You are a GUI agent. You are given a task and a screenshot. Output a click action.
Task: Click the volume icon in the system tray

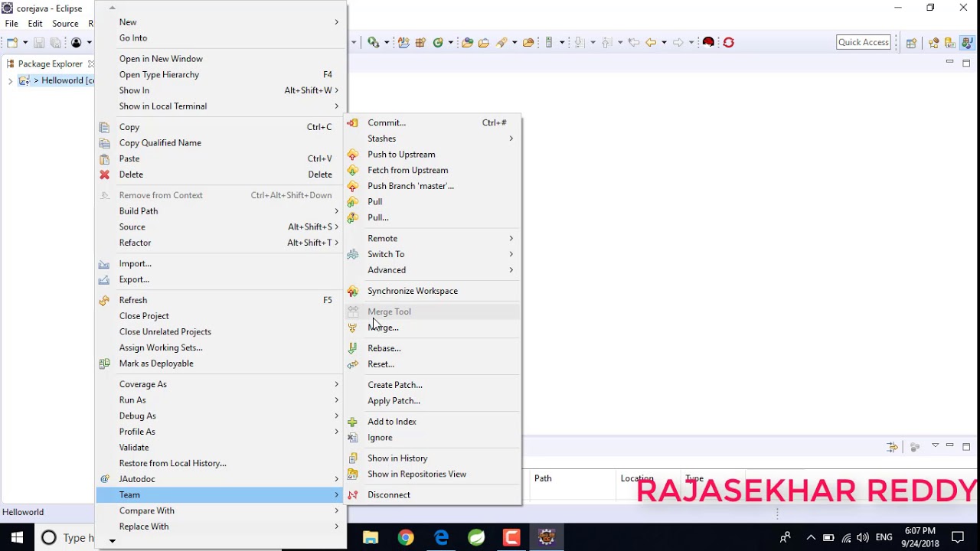(863, 538)
